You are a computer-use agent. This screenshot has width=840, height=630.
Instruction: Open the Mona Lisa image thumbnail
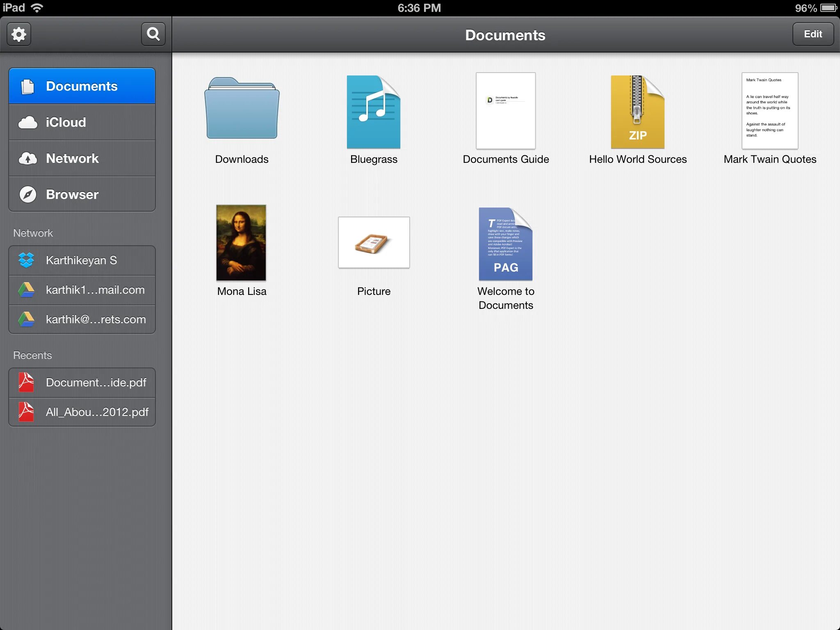[241, 243]
